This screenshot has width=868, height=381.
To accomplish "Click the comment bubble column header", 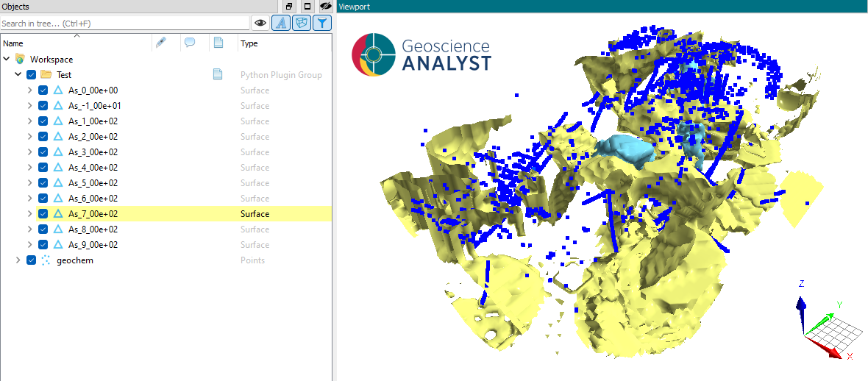I will [x=189, y=43].
